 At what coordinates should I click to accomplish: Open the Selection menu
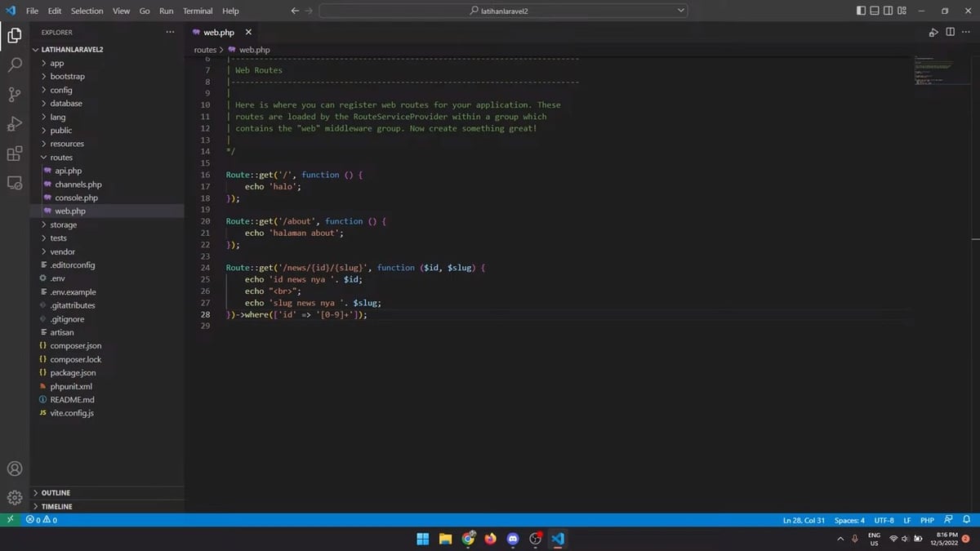[x=87, y=11]
